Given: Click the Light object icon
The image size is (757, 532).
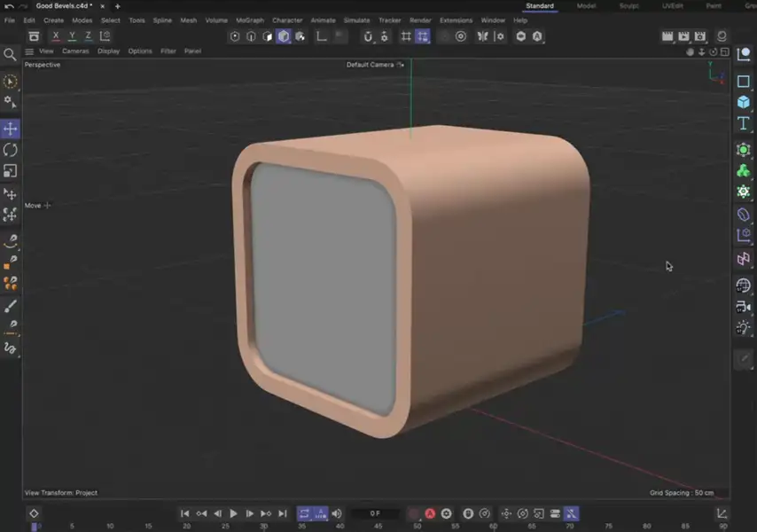Looking at the screenshot, I should coord(744,328).
